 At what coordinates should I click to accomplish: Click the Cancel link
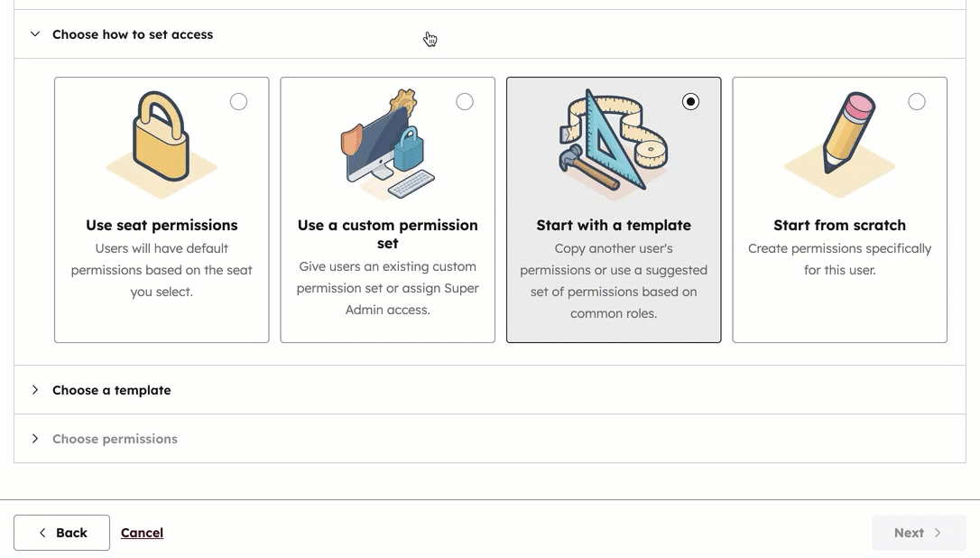tap(142, 533)
